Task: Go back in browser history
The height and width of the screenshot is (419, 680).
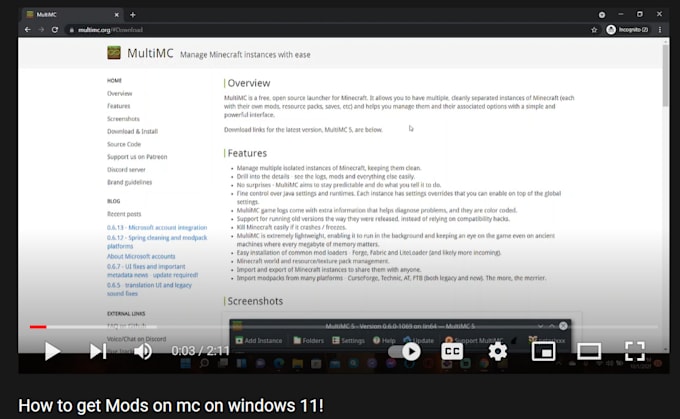Action: 28,29
